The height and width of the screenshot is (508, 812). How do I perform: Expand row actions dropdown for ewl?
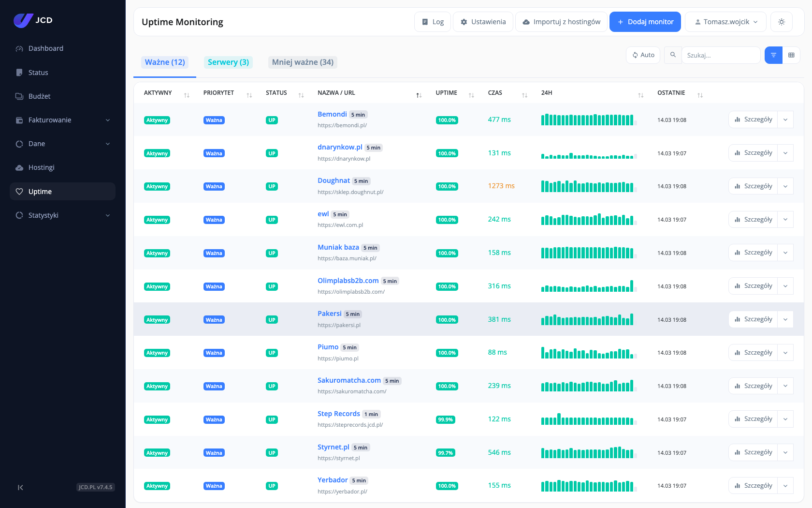[785, 220]
